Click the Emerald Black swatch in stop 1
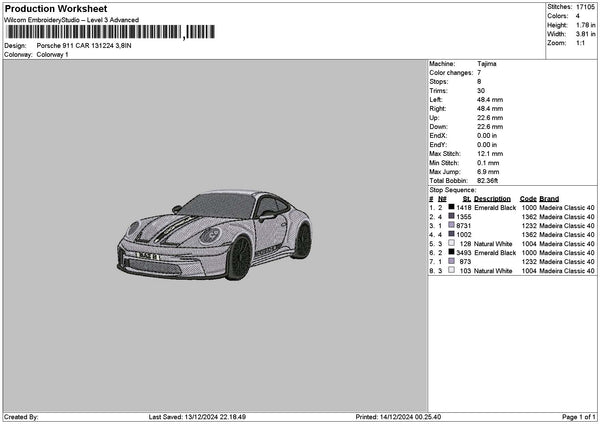 pos(451,208)
